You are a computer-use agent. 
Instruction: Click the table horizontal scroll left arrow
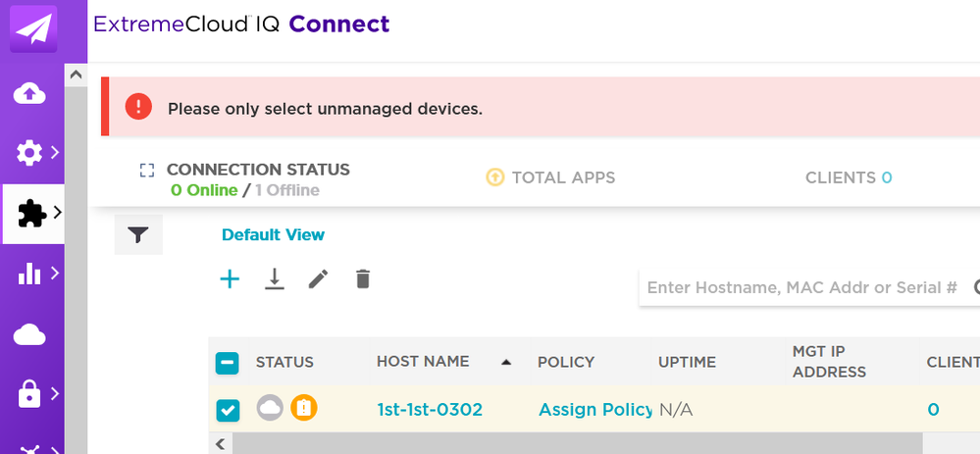220,444
